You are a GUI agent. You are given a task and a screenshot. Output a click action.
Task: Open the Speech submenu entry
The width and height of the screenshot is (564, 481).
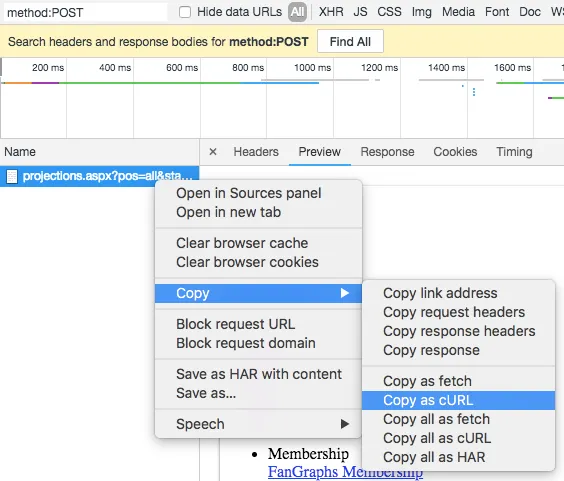(x=258, y=424)
